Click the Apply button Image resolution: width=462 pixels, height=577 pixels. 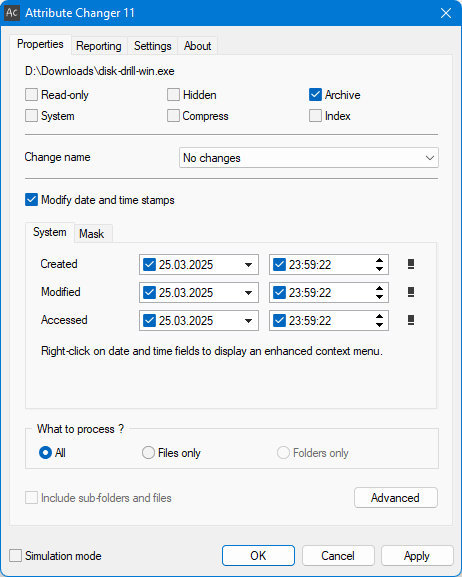pyautogui.click(x=417, y=555)
